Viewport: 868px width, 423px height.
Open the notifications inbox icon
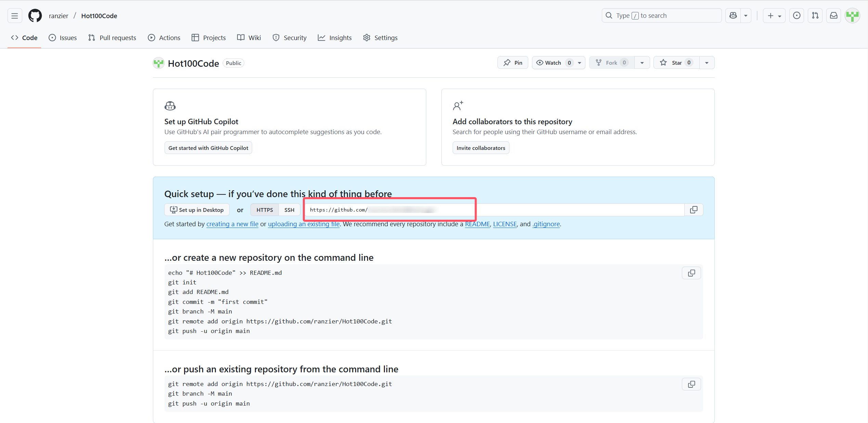[x=834, y=16]
